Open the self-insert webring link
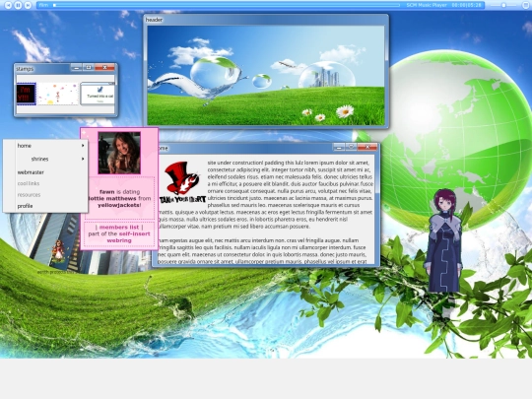The height and width of the screenshot is (399, 532). click(x=129, y=236)
